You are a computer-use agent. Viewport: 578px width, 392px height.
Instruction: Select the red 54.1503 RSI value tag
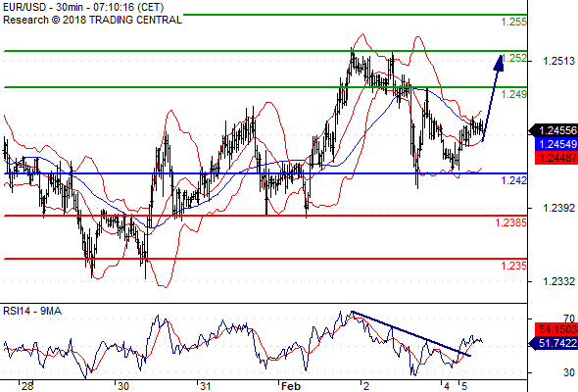(x=556, y=329)
